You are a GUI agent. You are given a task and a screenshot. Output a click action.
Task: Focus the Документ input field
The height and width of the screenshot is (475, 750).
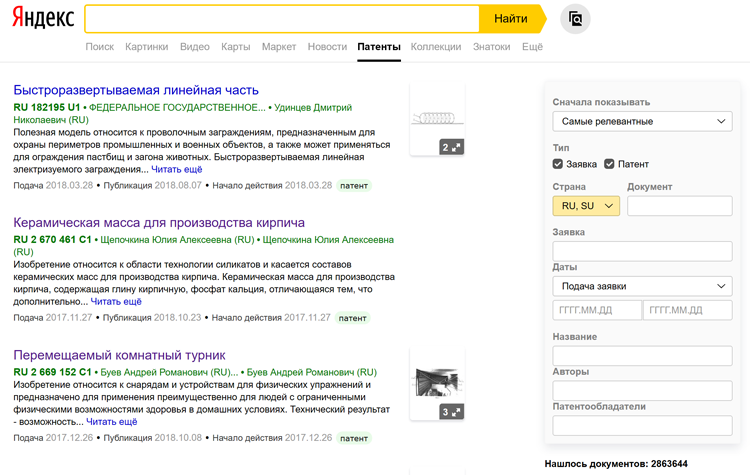[680, 206]
